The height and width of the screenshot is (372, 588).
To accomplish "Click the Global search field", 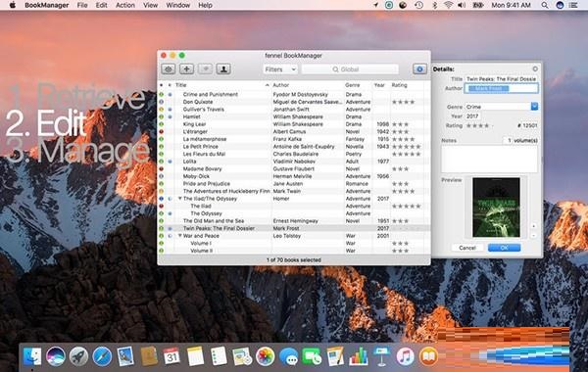I will pos(350,70).
